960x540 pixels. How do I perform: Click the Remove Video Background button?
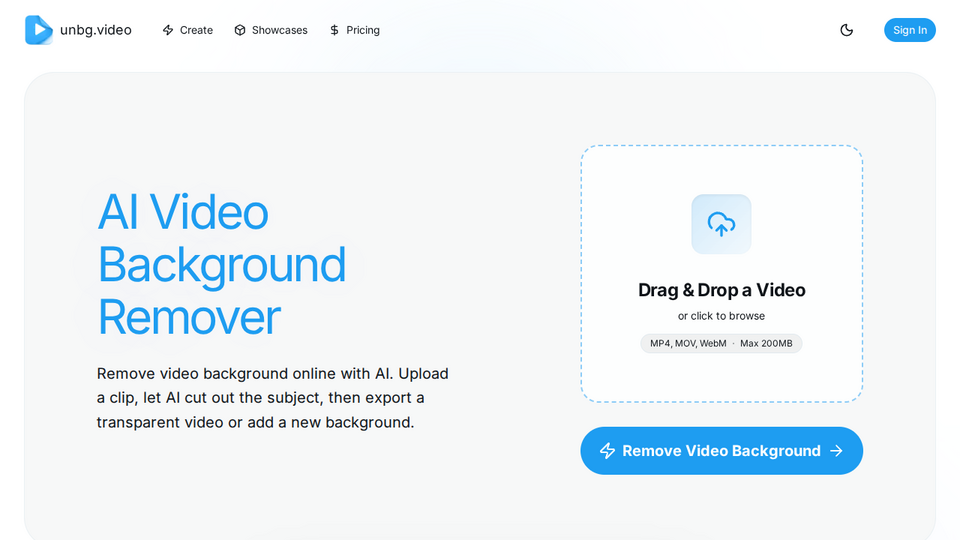click(721, 451)
